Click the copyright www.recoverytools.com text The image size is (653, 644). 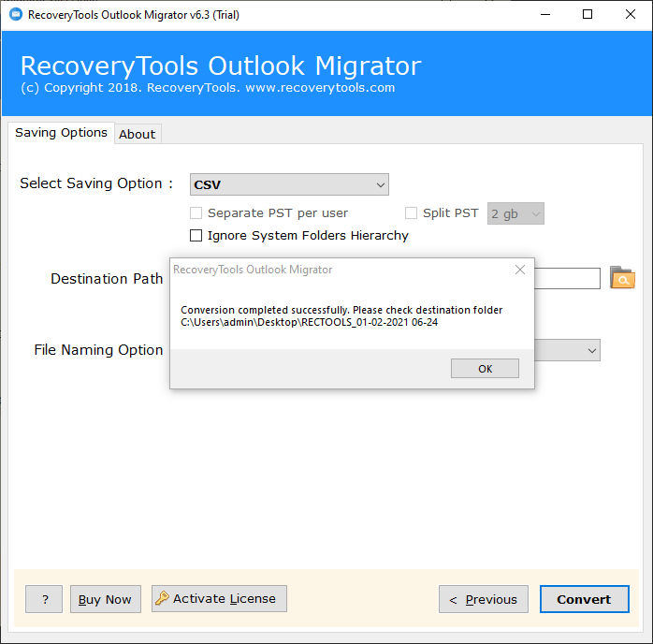coord(208,88)
